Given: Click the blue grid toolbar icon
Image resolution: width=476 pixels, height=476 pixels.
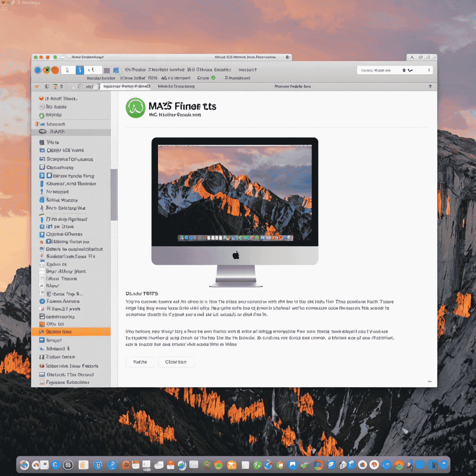Looking at the screenshot, I should click(116, 70).
